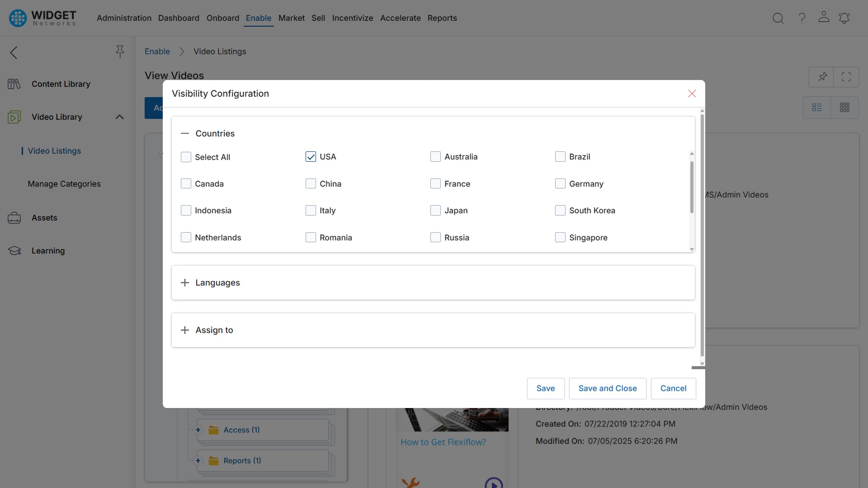Open the search function
Viewport: 868px width, 488px height.
pyautogui.click(x=778, y=18)
